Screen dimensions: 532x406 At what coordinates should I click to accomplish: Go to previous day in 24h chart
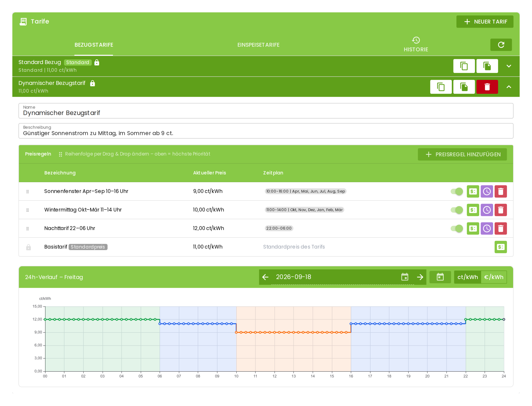pos(265,277)
